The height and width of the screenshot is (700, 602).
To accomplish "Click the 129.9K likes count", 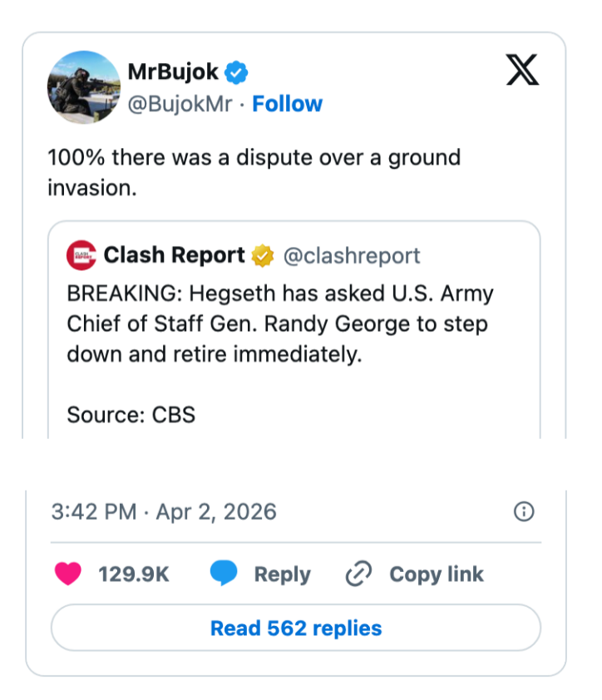I will 133,574.
